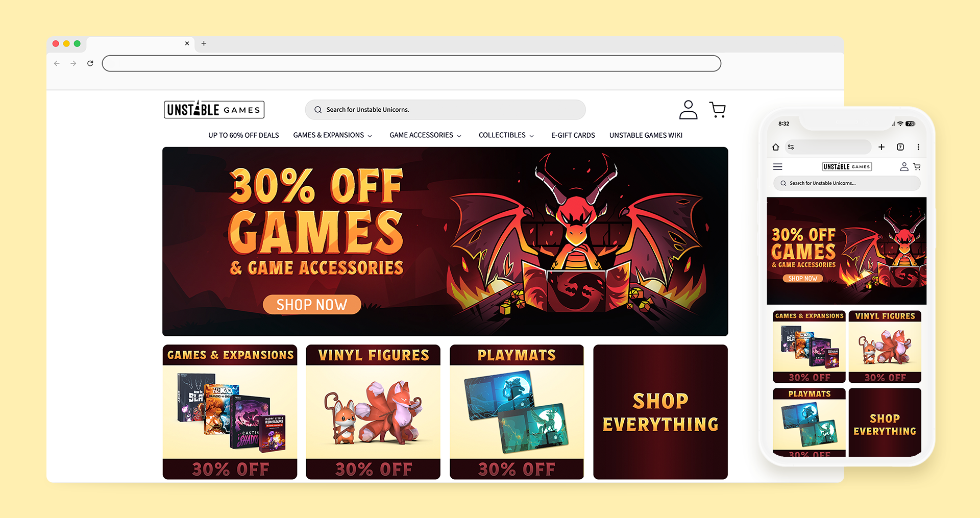Image resolution: width=980 pixels, height=518 pixels.
Task: Open the E-Gift Cards menu item
Action: 573,135
